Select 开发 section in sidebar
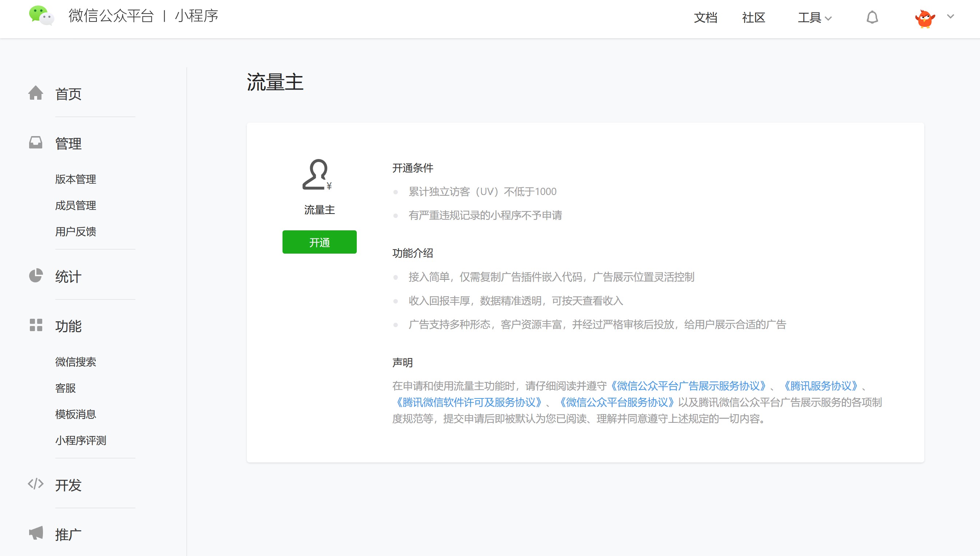980x556 pixels. coord(68,485)
